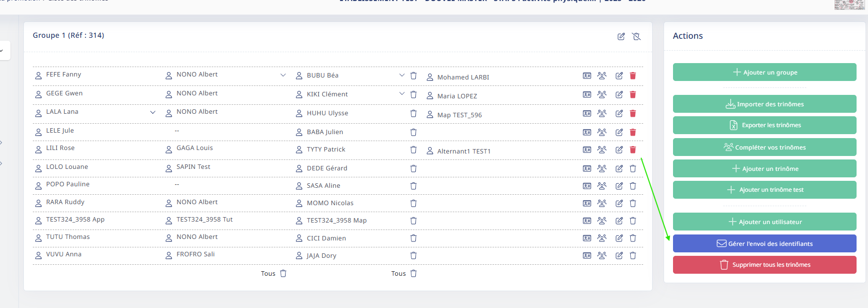Click Supprimer tous les trinômes
This screenshot has width=868, height=308.
(x=764, y=265)
